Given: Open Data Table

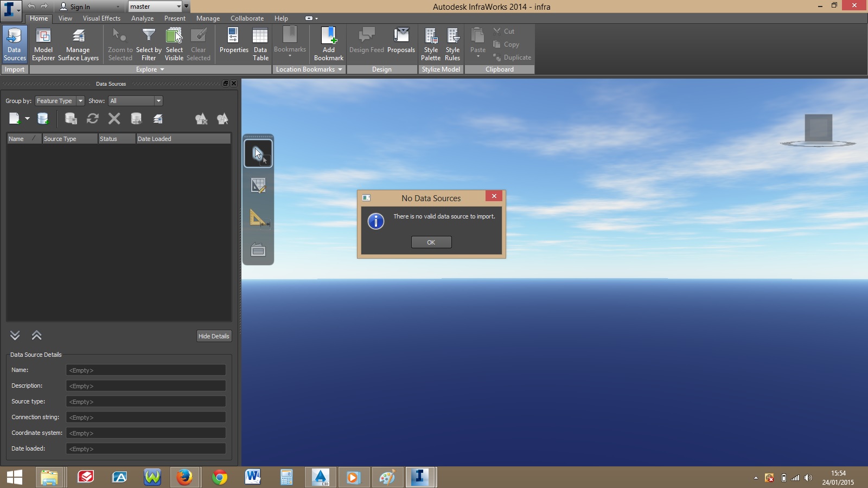Looking at the screenshot, I should (260, 44).
